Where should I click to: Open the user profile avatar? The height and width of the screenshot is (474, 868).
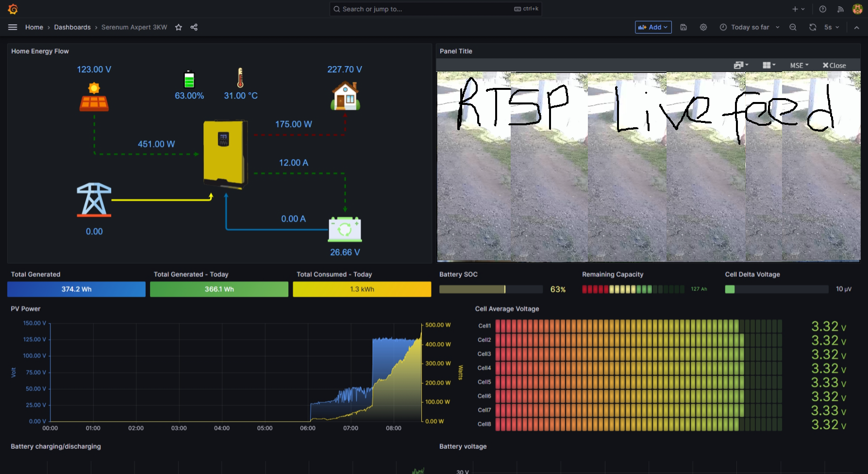[x=857, y=9]
